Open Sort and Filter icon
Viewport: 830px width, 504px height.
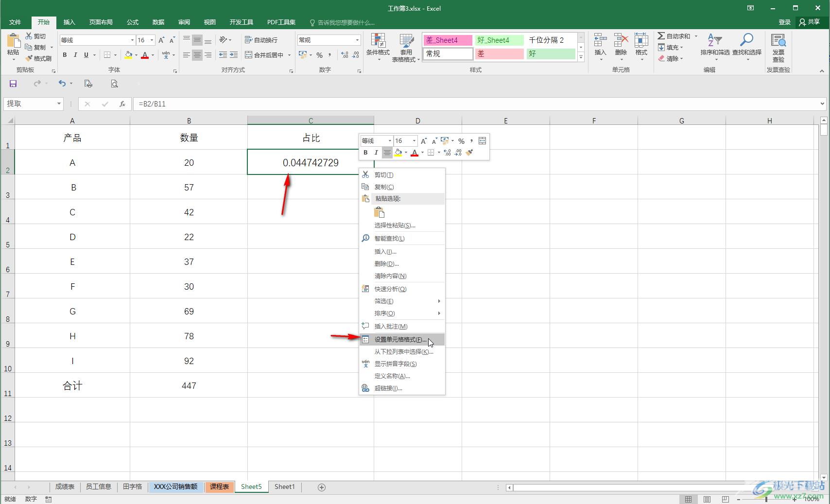[715, 40]
